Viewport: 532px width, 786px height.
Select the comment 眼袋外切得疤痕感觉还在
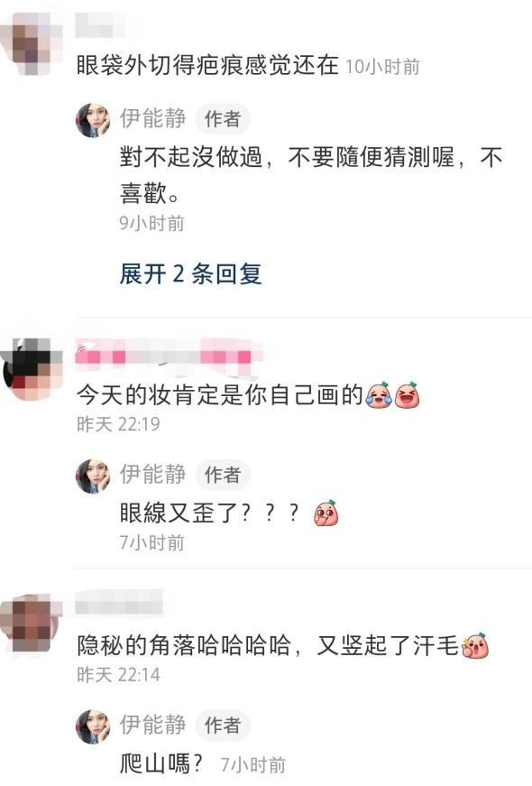point(207,66)
